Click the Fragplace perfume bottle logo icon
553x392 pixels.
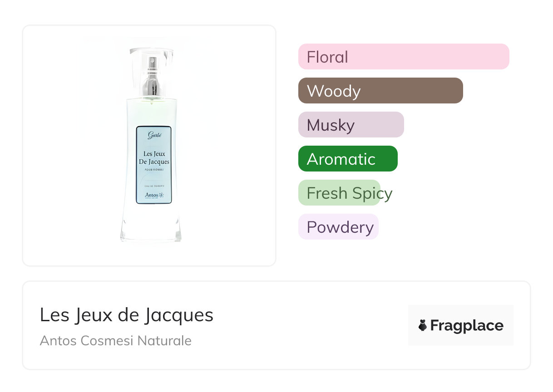[x=423, y=325]
